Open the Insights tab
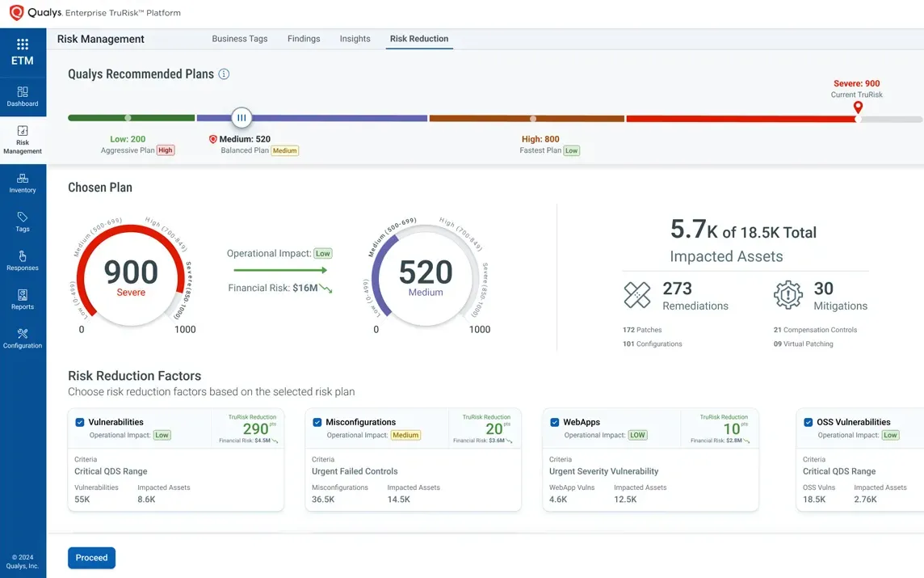Viewport: 924px width, 578px height. (355, 38)
